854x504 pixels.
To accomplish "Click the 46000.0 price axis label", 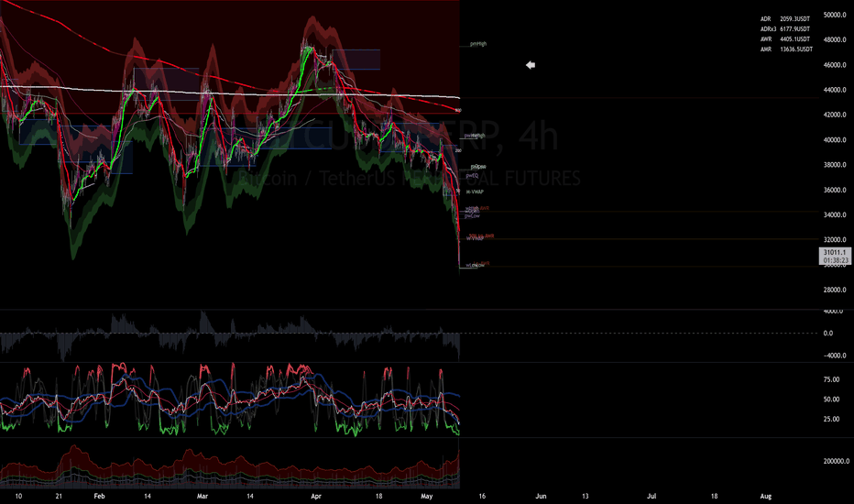I will 835,65.
